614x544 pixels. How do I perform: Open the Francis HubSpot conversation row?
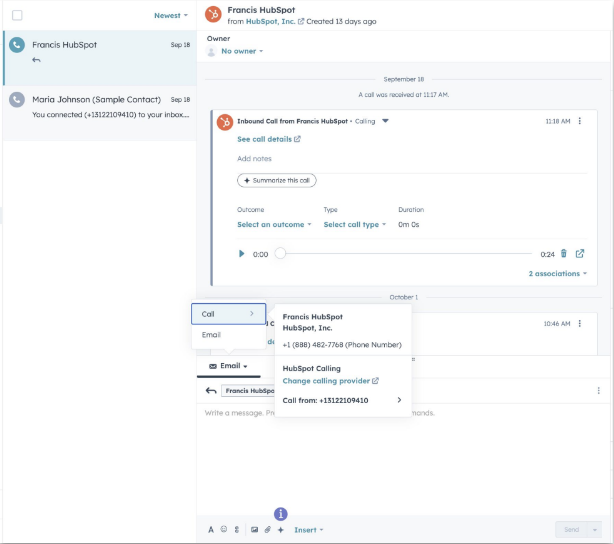click(x=100, y=58)
